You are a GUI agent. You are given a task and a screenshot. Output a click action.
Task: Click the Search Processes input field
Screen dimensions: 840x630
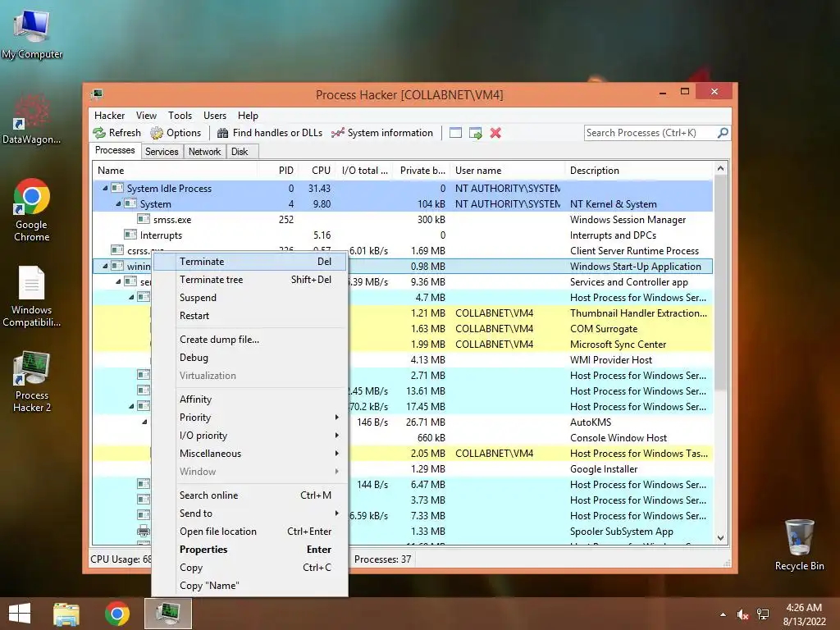click(650, 132)
